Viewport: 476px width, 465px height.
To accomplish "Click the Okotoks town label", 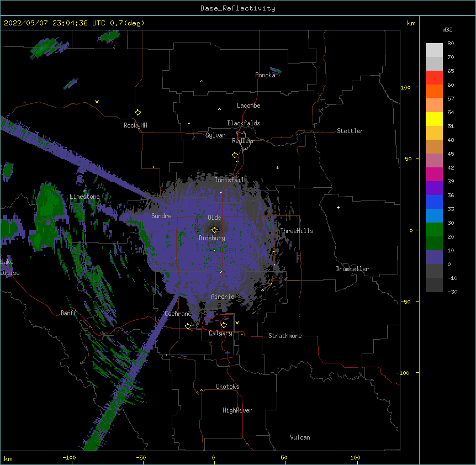I will pyautogui.click(x=228, y=387).
